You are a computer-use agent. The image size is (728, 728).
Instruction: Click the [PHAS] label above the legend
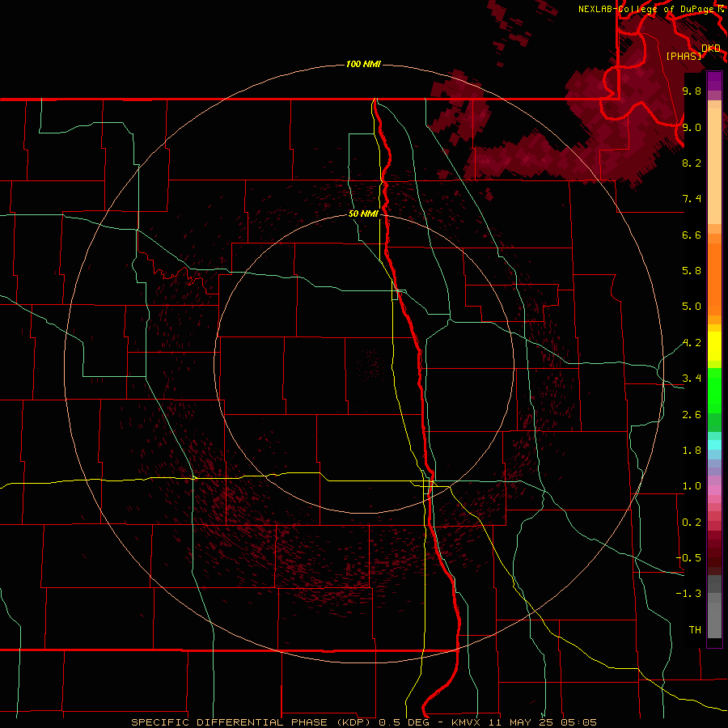point(684,57)
